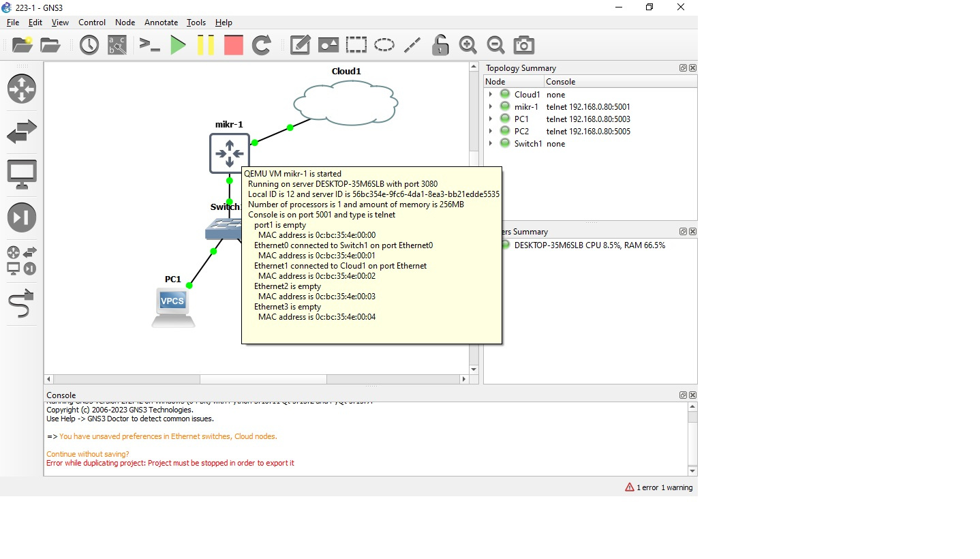Click the canvas horizontal scrollbar thumb
This screenshot has width=980, height=559.
(263, 379)
